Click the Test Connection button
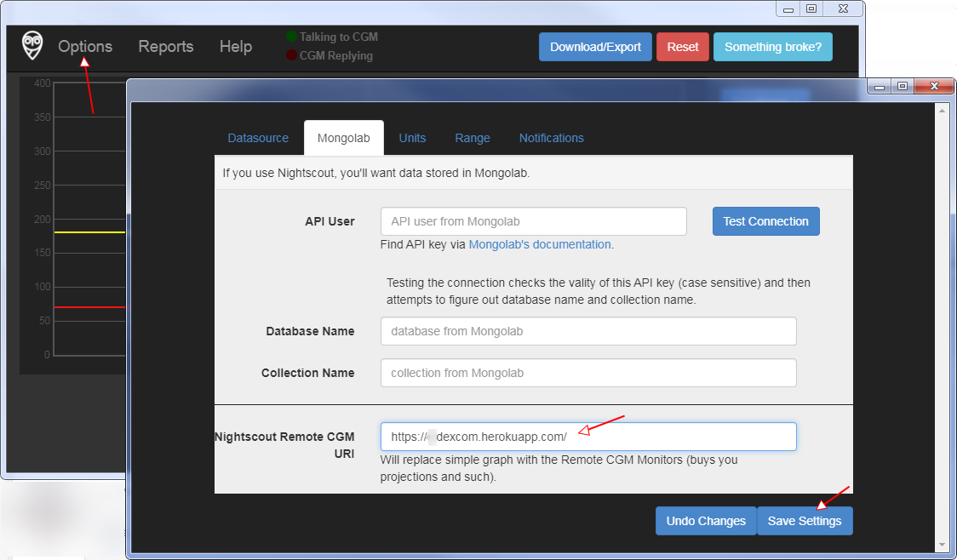957x560 pixels. tap(766, 221)
